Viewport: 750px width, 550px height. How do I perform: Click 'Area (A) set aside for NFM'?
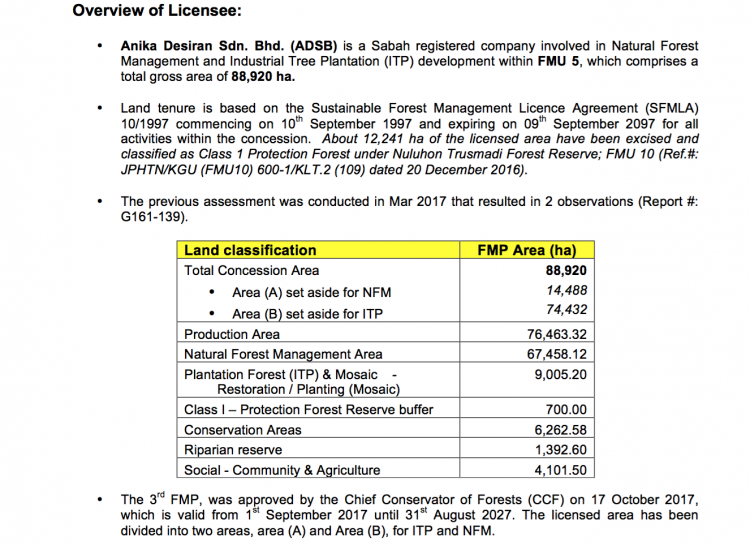coord(311,292)
